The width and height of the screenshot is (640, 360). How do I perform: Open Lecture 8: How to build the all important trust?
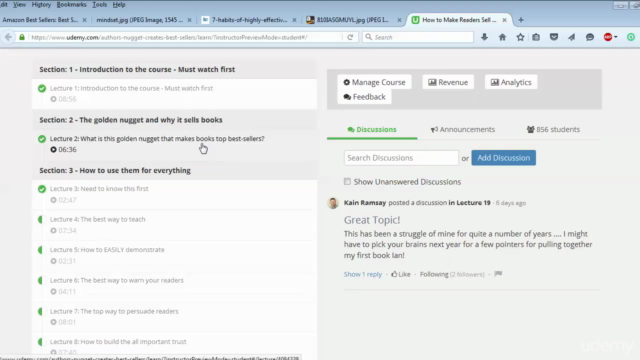118,342
